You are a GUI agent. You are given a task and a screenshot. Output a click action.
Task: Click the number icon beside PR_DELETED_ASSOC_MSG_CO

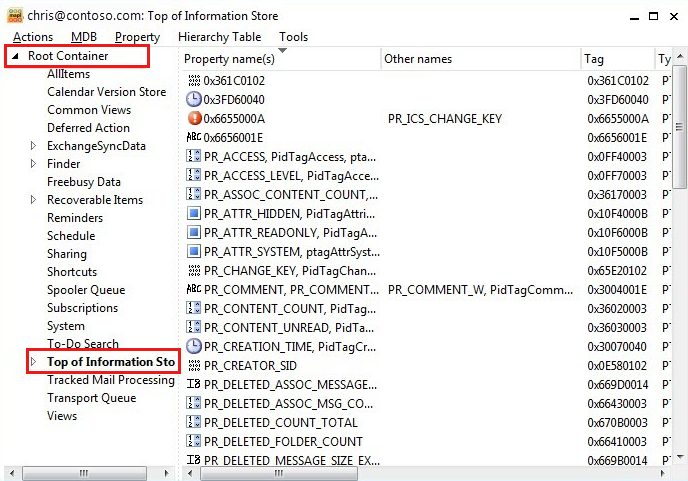(x=194, y=403)
